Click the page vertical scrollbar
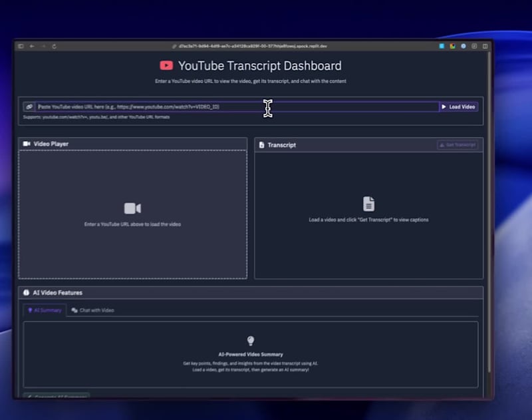The image size is (532, 420). coord(489,212)
